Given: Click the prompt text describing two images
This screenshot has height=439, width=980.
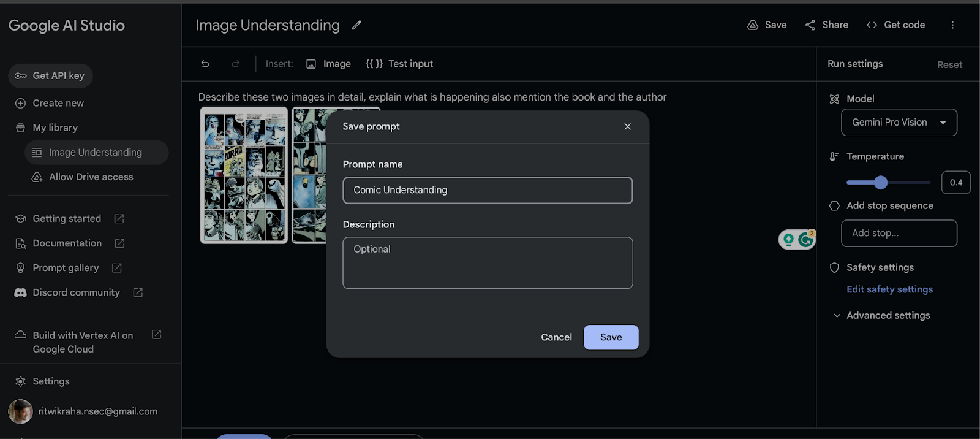Looking at the screenshot, I should pyautogui.click(x=432, y=97).
